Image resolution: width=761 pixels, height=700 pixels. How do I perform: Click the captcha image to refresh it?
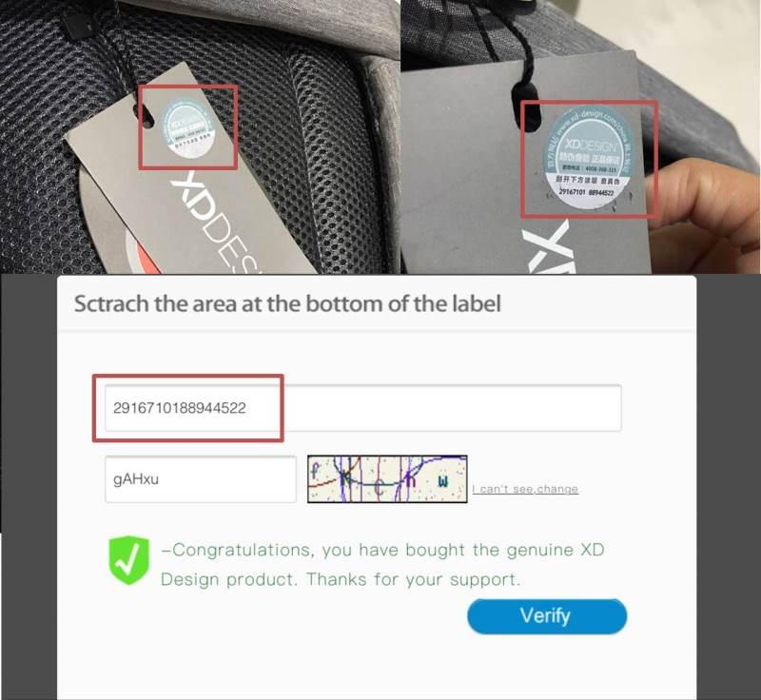coord(387,478)
